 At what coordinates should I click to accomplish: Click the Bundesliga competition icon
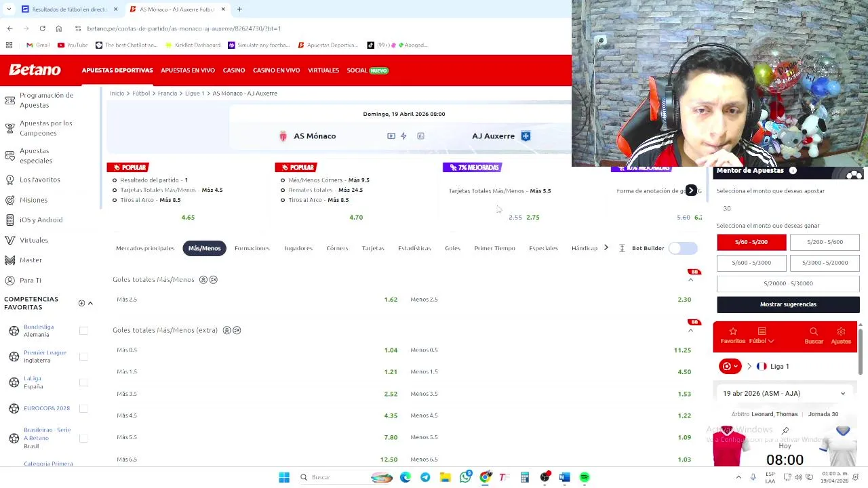tap(14, 331)
